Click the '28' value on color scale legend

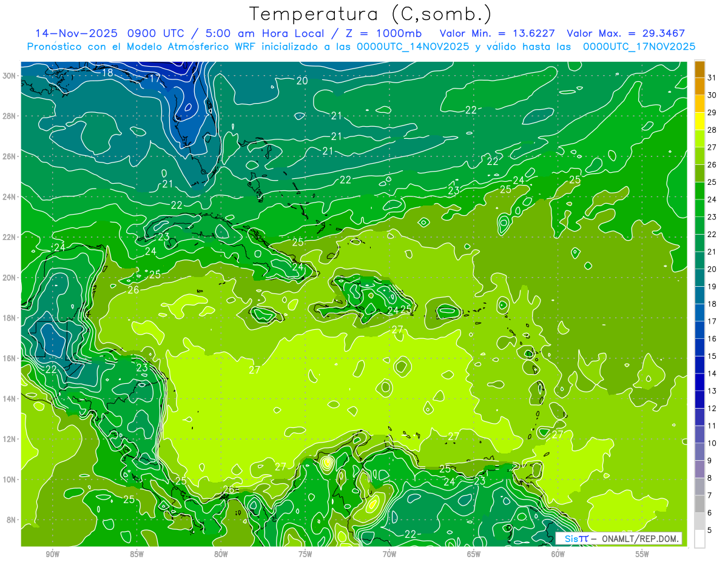click(712, 130)
